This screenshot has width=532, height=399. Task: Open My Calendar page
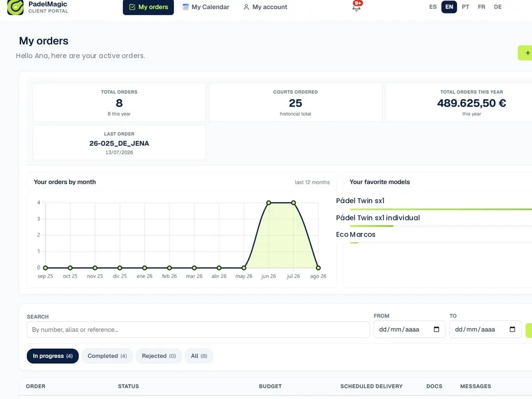(x=206, y=7)
